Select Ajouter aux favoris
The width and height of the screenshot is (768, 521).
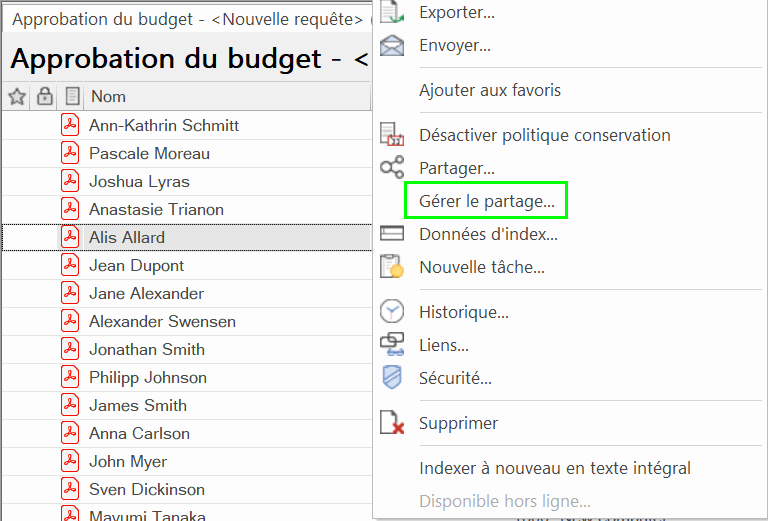[490, 90]
